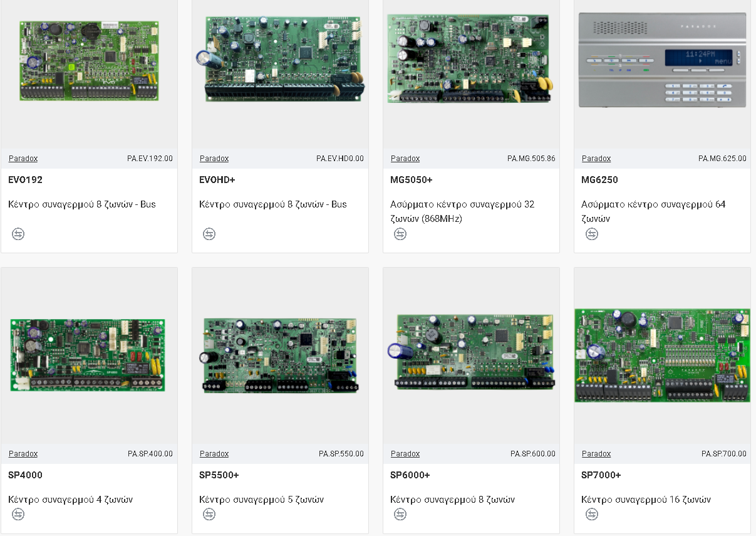
Task: Click the compare icon on the SP5500+ card
Action: pyautogui.click(x=209, y=514)
